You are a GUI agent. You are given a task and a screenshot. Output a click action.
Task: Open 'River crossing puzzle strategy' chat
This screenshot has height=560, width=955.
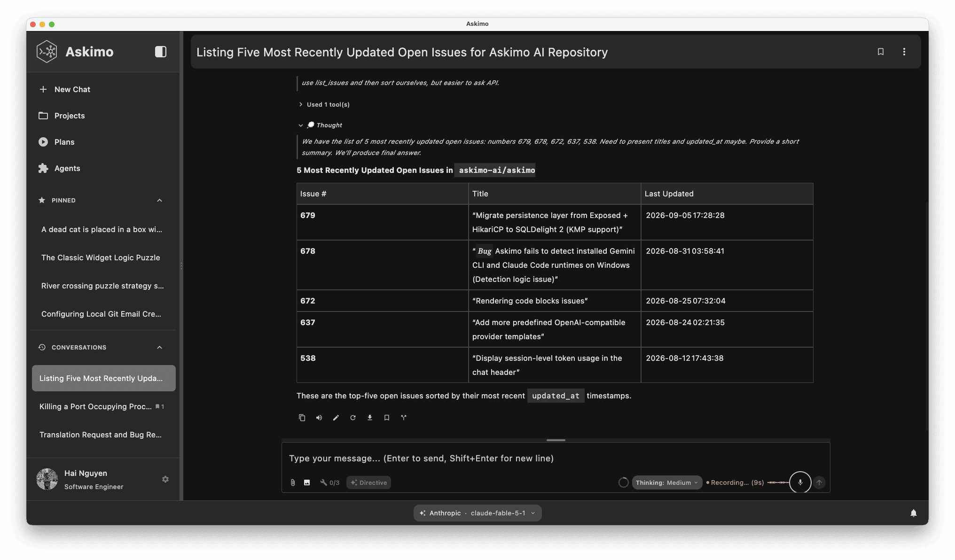pos(103,286)
